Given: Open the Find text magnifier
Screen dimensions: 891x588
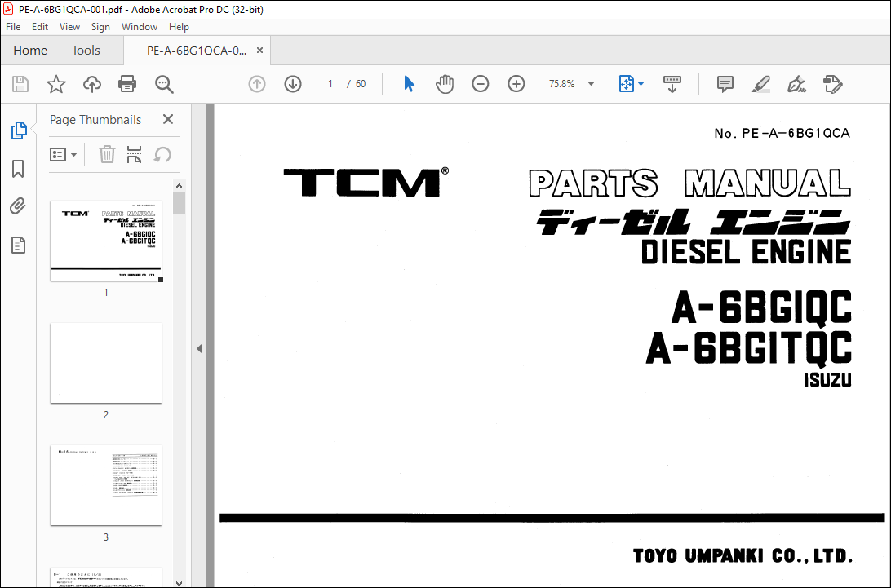Looking at the screenshot, I should click(164, 84).
